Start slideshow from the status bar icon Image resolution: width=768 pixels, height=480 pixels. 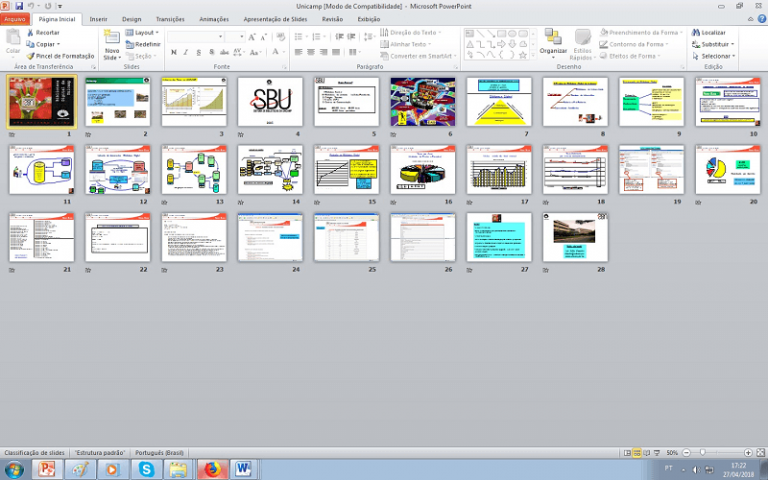(x=657, y=453)
